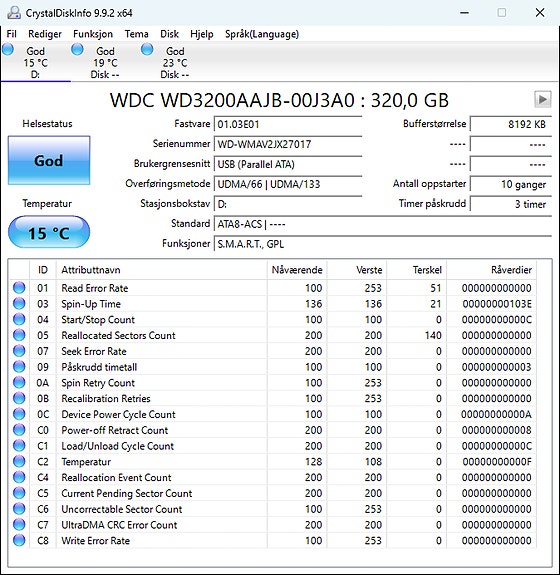Image resolution: width=560 pixels, height=575 pixels.
Task: Click the 15 °C temperature button
Action: [x=49, y=233]
